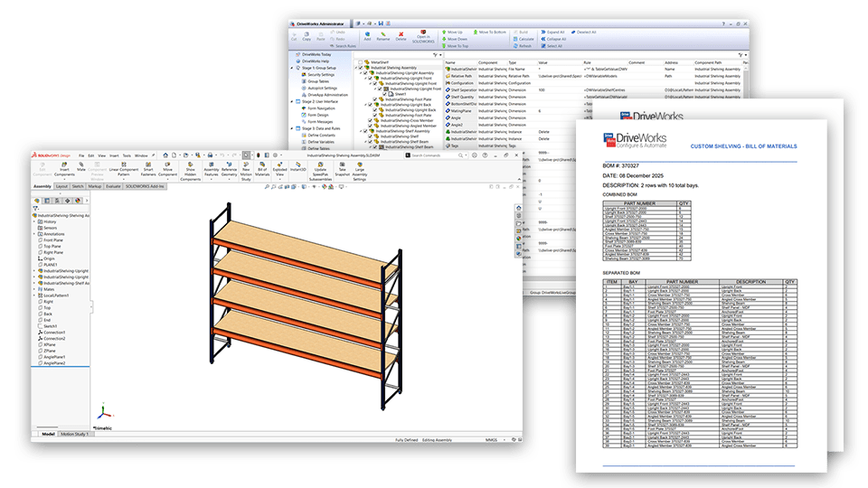Uncheck the Industrial Shelving Assembly checkbox

[x=360, y=68]
